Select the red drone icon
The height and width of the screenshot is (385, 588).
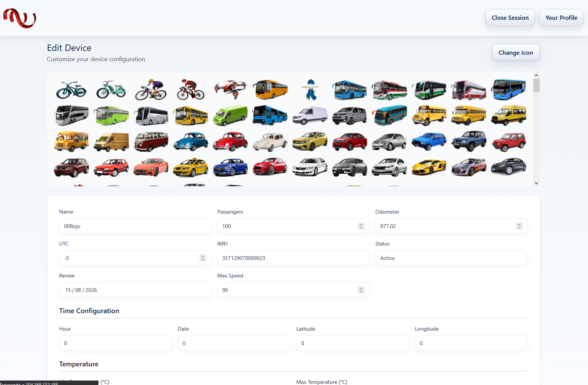230,89
